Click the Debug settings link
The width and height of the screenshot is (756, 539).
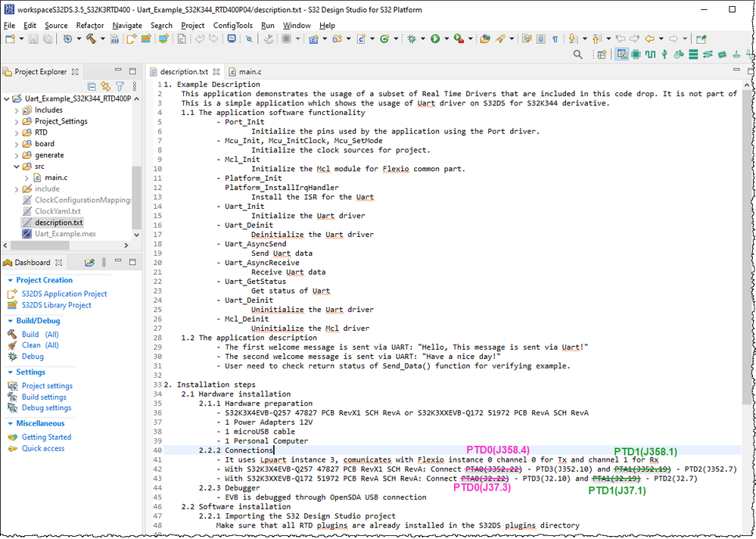46,408
